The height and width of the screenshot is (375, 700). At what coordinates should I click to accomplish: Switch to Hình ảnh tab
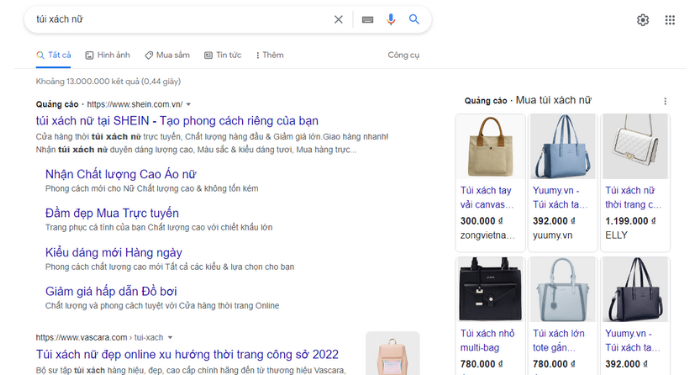point(108,55)
